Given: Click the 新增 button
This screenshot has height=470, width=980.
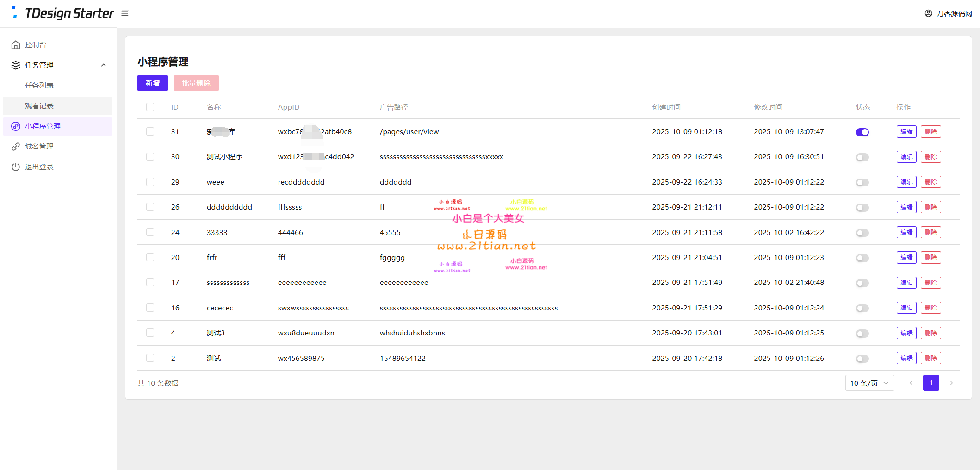Looking at the screenshot, I should point(152,83).
